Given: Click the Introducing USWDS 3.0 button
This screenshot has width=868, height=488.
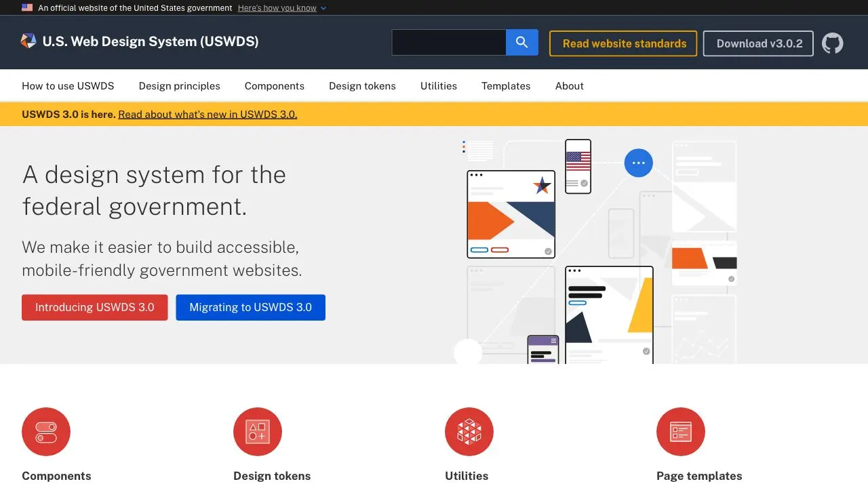Looking at the screenshot, I should [x=95, y=307].
